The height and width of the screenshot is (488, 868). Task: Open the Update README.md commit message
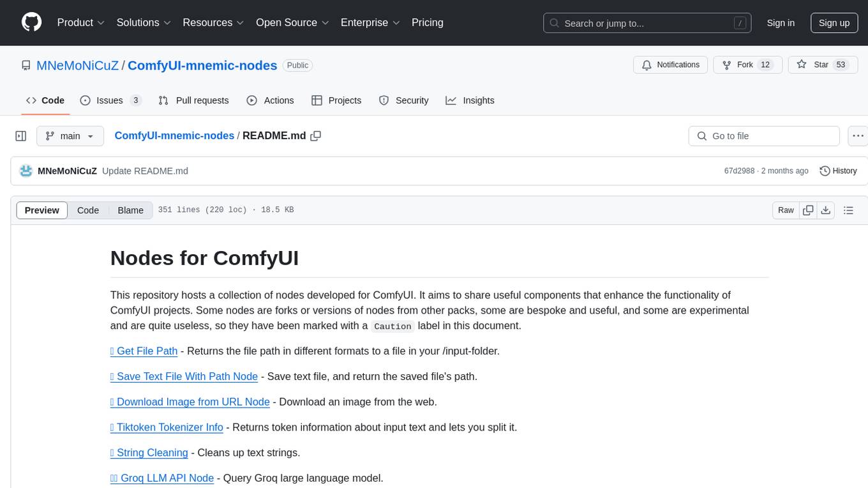pos(145,171)
